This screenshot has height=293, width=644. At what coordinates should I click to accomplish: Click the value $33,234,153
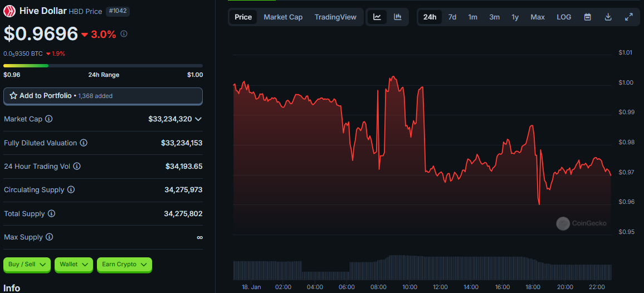tap(182, 143)
